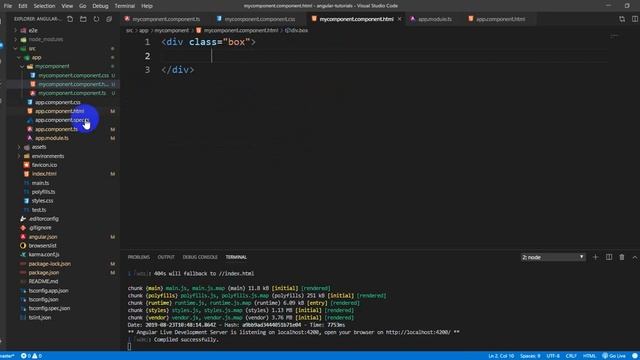Open the View menu
Viewport: 640px width, 360px height.
(67, 6)
